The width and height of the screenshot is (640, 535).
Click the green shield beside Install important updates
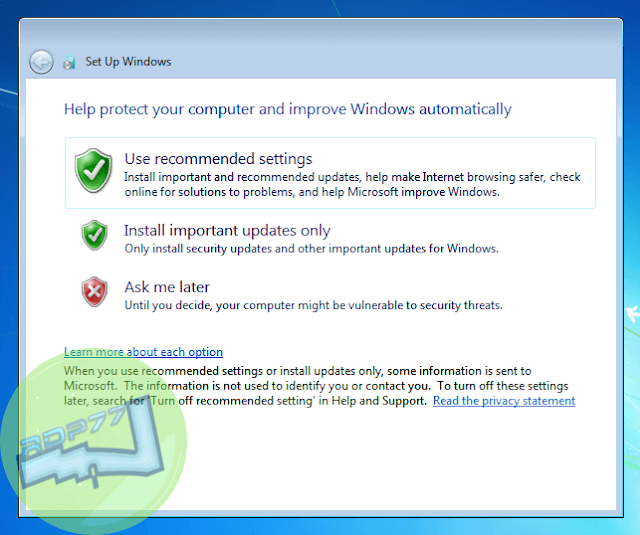tap(94, 235)
